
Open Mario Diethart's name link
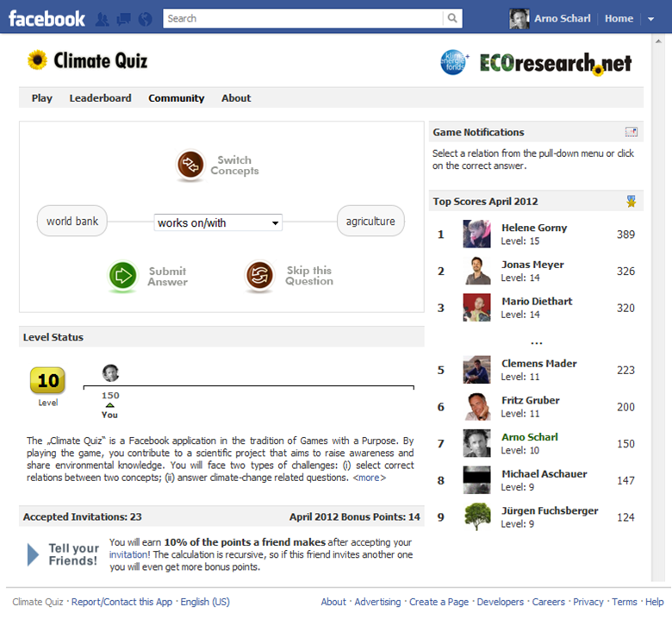[537, 301]
